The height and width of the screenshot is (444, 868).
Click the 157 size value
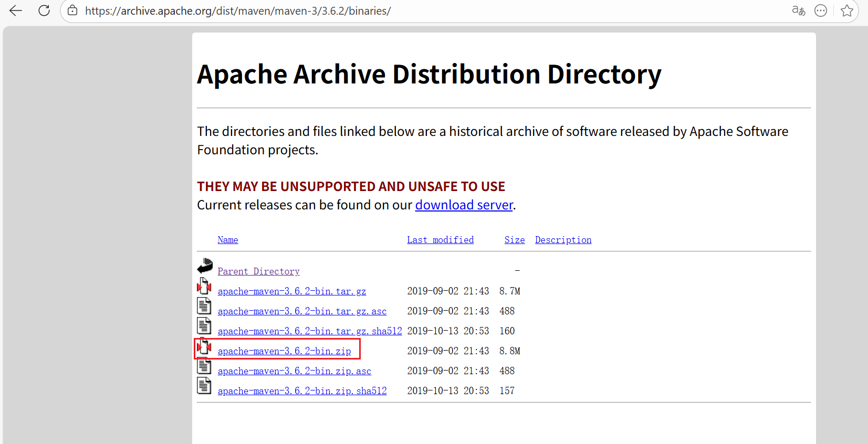point(507,391)
